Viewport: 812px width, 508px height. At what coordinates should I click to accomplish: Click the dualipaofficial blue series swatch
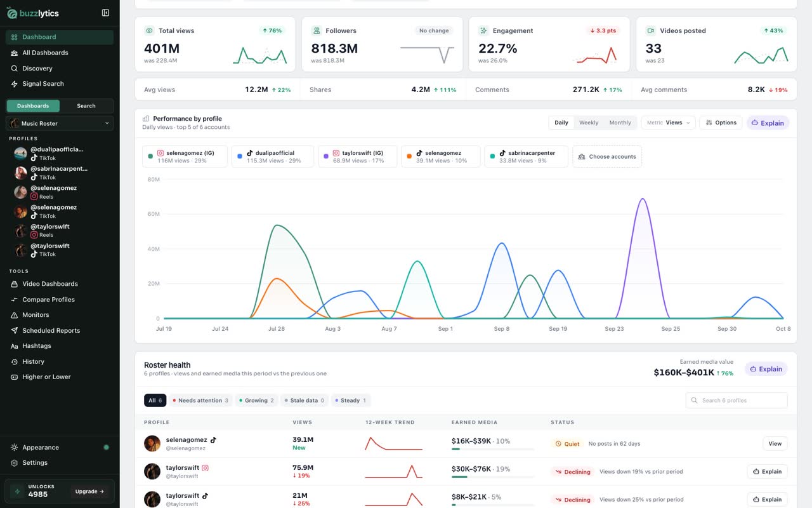tap(240, 156)
